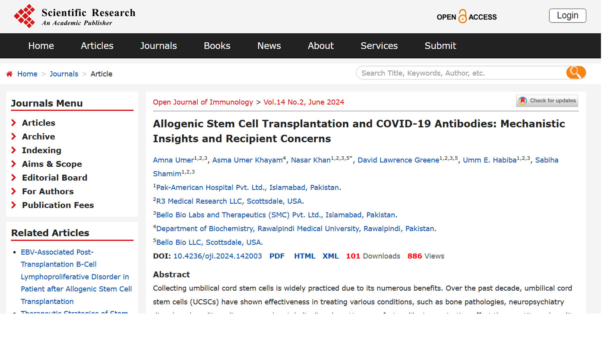Open the Journals navigation menu

pos(158,46)
